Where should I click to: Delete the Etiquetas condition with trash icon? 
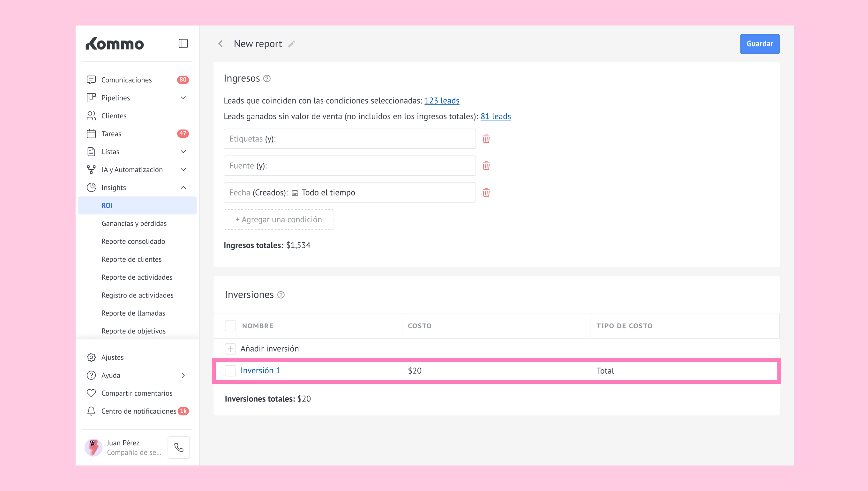coord(486,139)
